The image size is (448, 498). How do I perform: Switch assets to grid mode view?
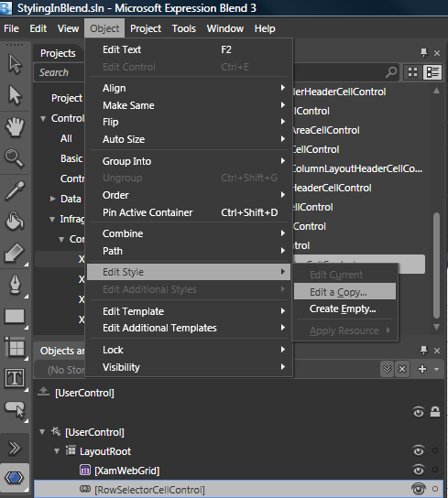412,72
